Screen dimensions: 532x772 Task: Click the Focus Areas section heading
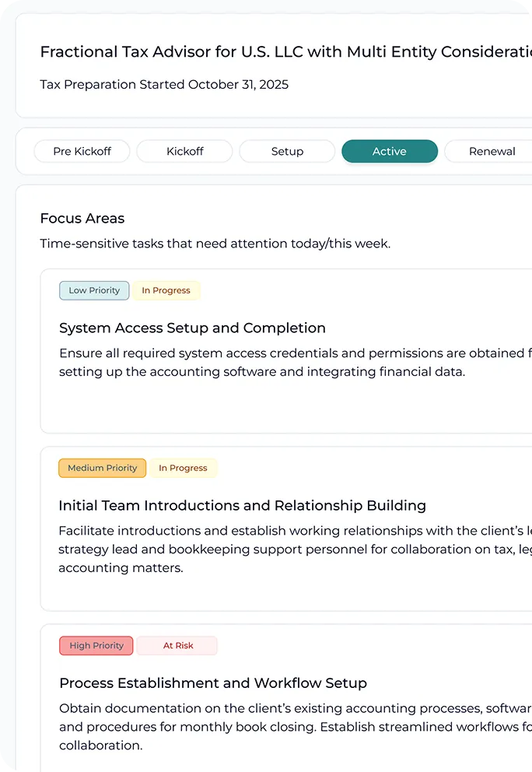(82, 218)
